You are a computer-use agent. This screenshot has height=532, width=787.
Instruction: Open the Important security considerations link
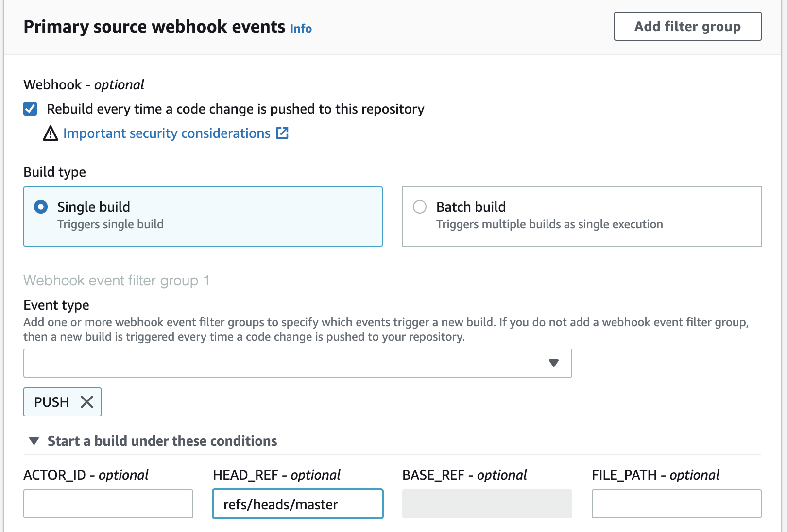(167, 133)
